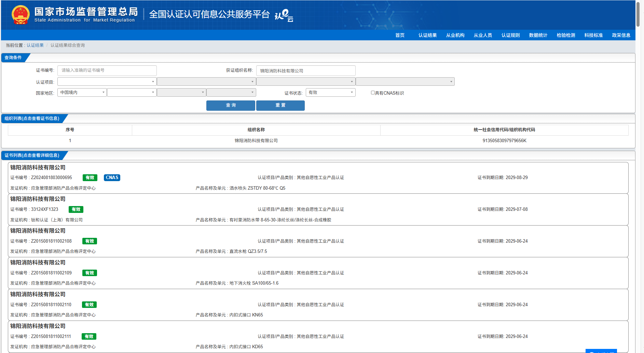Viewport: 644px width, 353px height.
Task: Open the 国家地区 dropdown showing 中国境内
Action: (82, 93)
